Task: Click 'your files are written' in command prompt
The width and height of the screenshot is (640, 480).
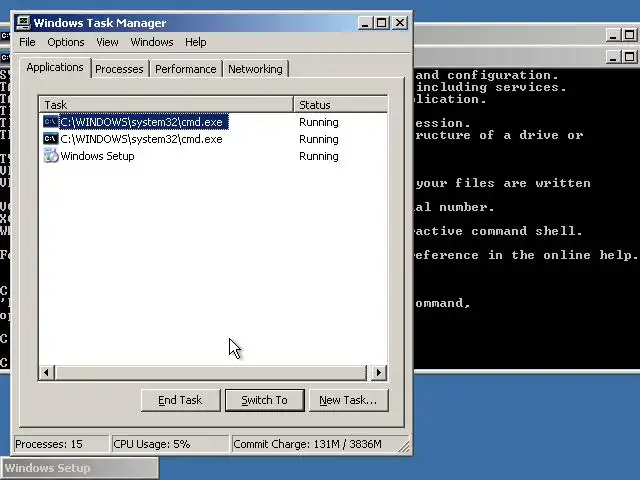Action: 503,183
